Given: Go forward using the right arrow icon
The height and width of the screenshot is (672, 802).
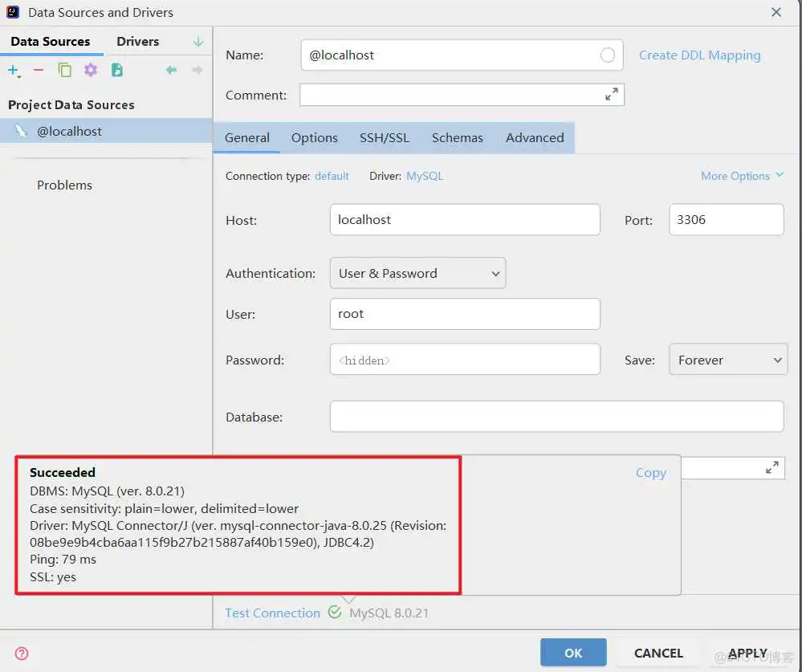Looking at the screenshot, I should pos(197,70).
